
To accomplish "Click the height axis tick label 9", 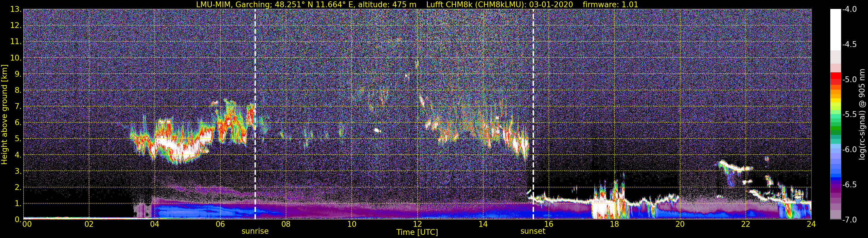I will [18, 74].
